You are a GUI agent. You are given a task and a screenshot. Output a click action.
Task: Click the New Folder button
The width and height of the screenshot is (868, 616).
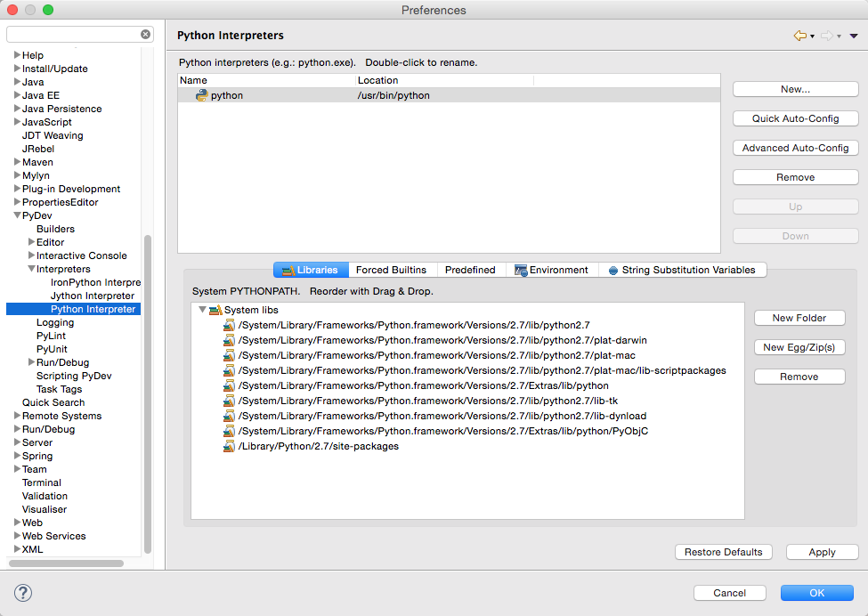click(799, 318)
